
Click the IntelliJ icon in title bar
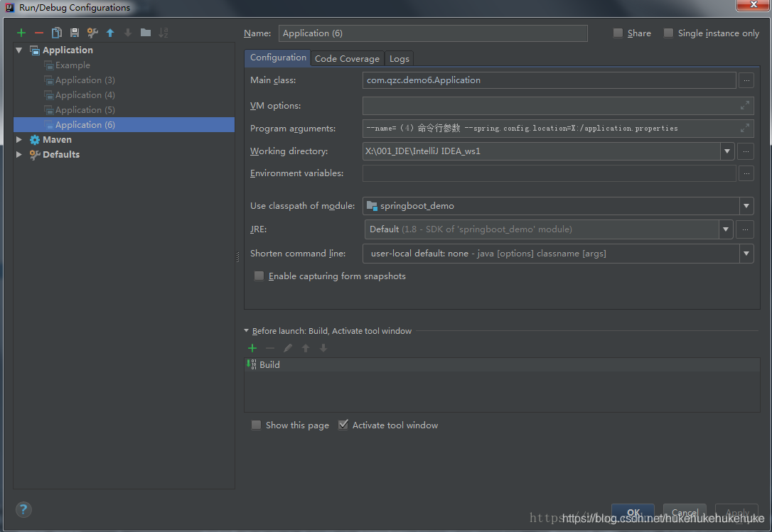click(10, 7)
